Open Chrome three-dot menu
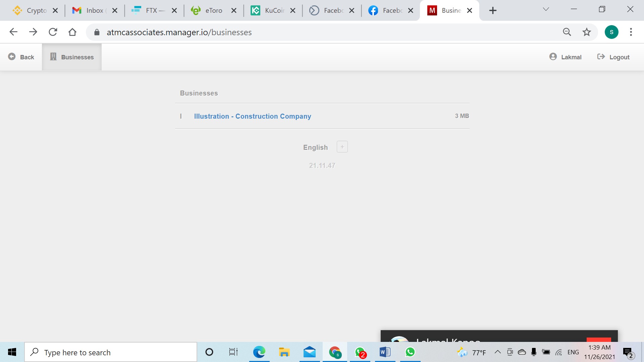The width and height of the screenshot is (644, 362). (631, 32)
